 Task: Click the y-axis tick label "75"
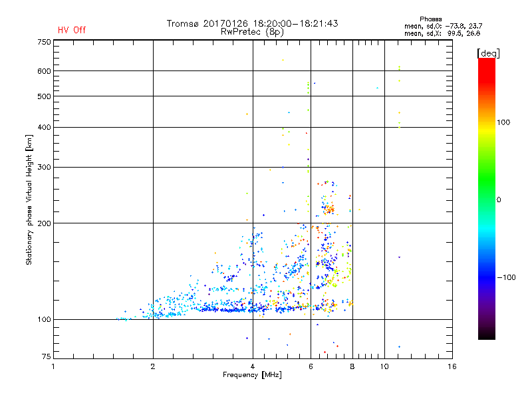tap(47, 356)
